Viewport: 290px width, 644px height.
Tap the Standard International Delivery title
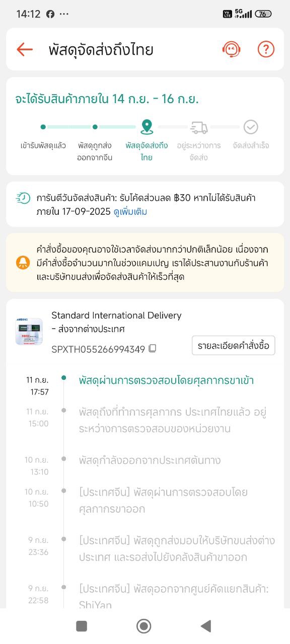116,315
